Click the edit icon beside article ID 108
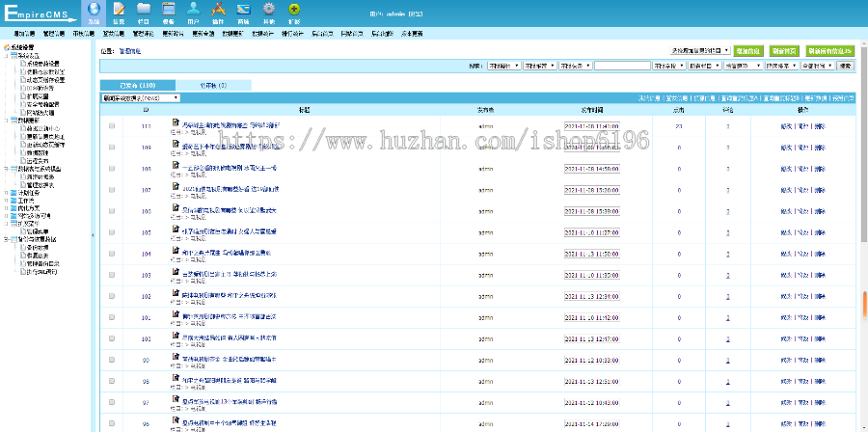This screenshot has height=432, width=868. [x=176, y=166]
